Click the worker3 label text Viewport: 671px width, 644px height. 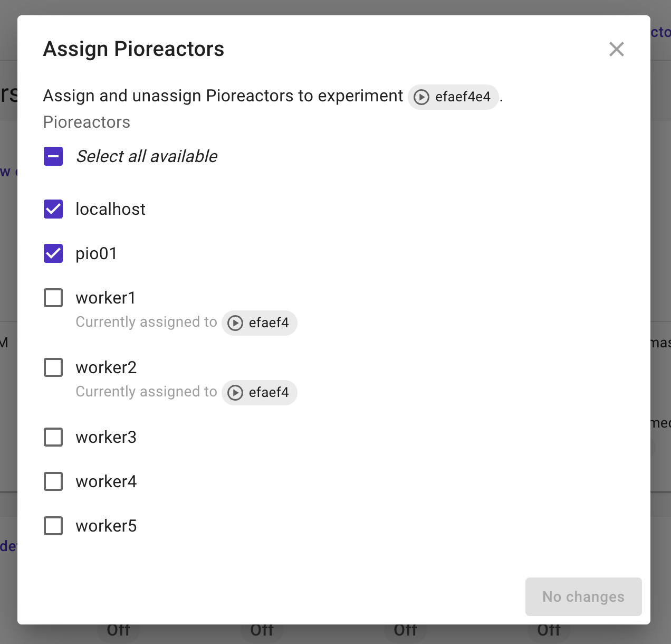click(106, 437)
